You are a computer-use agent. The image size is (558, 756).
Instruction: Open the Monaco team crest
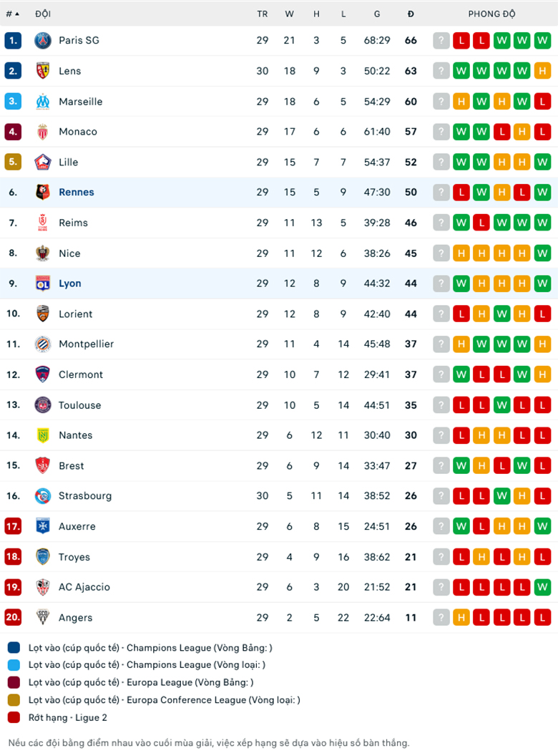tap(41, 132)
